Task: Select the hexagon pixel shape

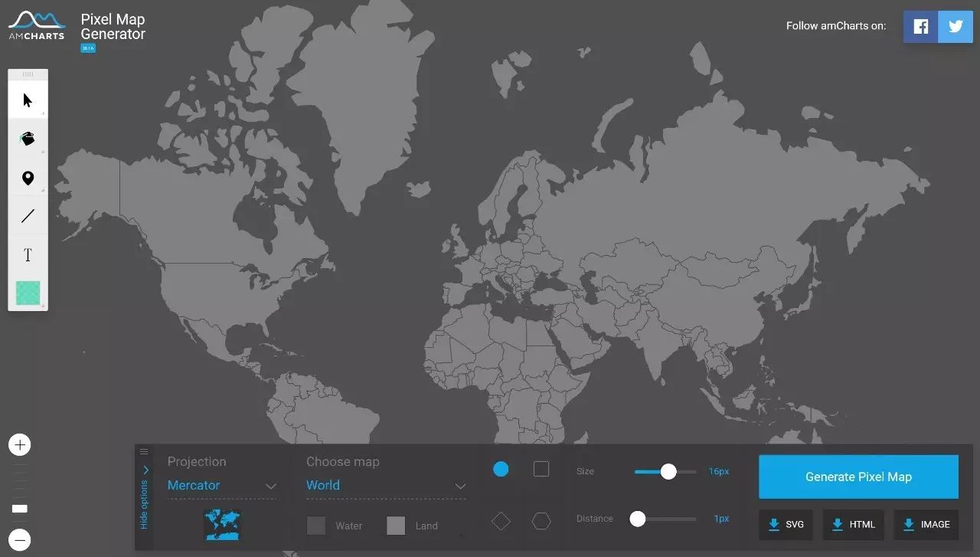Action: click(x=541, y=521)
